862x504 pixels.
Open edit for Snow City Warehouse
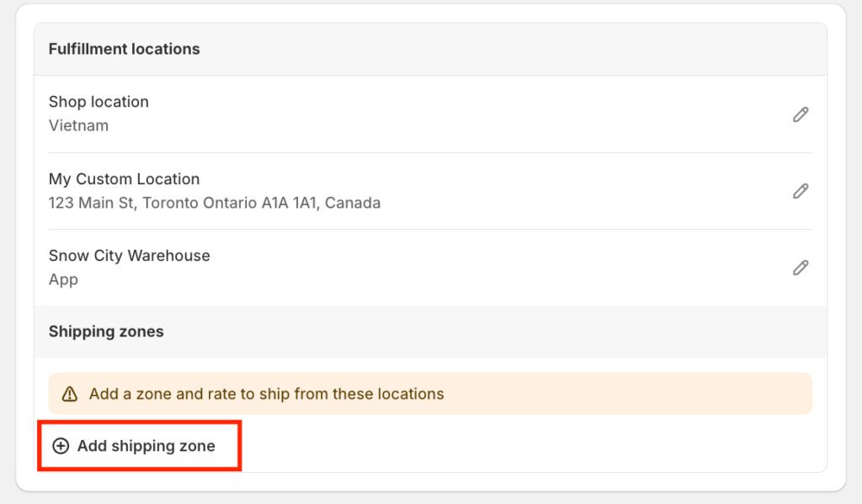[801, 268]
